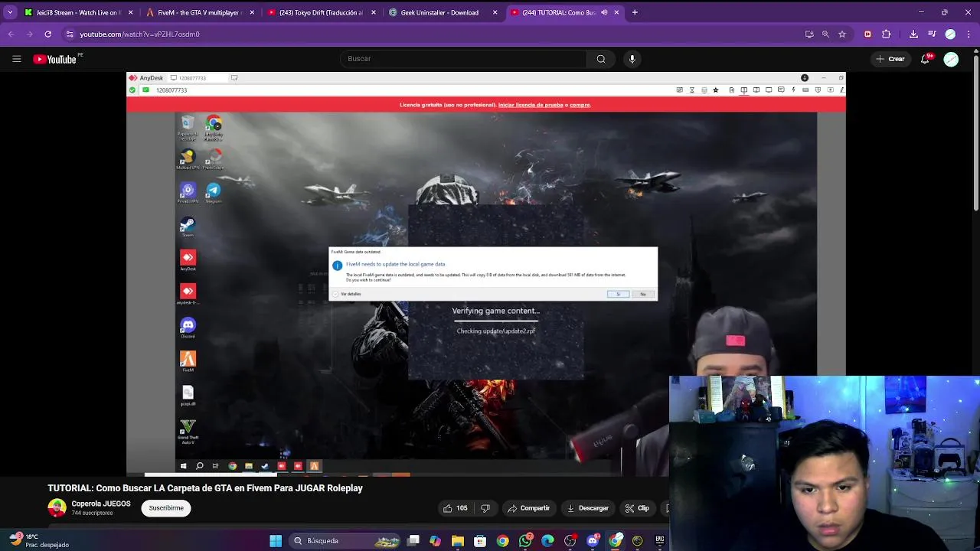This screenshot has height=551, width=980.
Task: Open the FiveM desktop shortcut
Action: (x=188, y=361)
